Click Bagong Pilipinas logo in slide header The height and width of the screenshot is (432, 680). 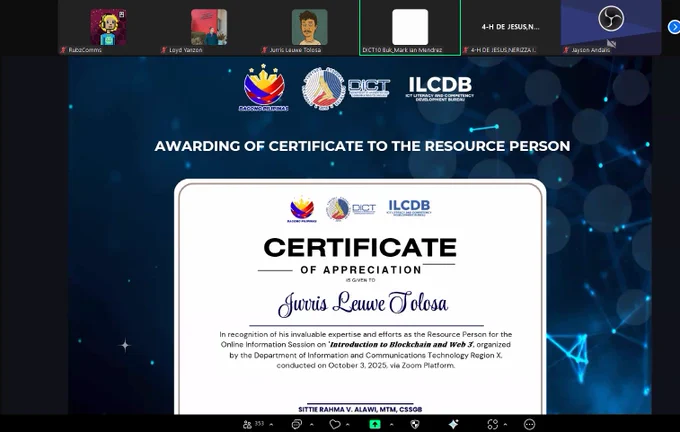tap(264, 88)
